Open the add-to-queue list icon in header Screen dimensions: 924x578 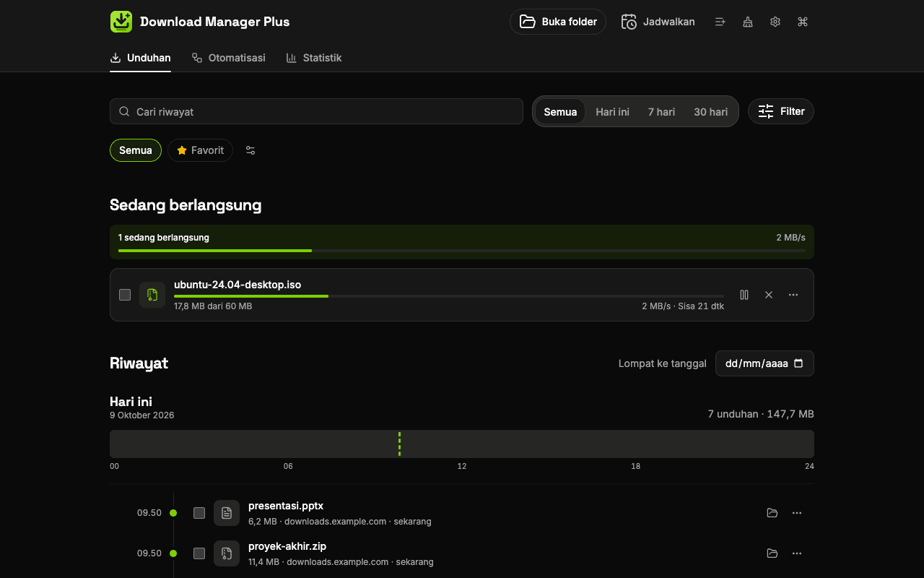[x=720, y=22]
